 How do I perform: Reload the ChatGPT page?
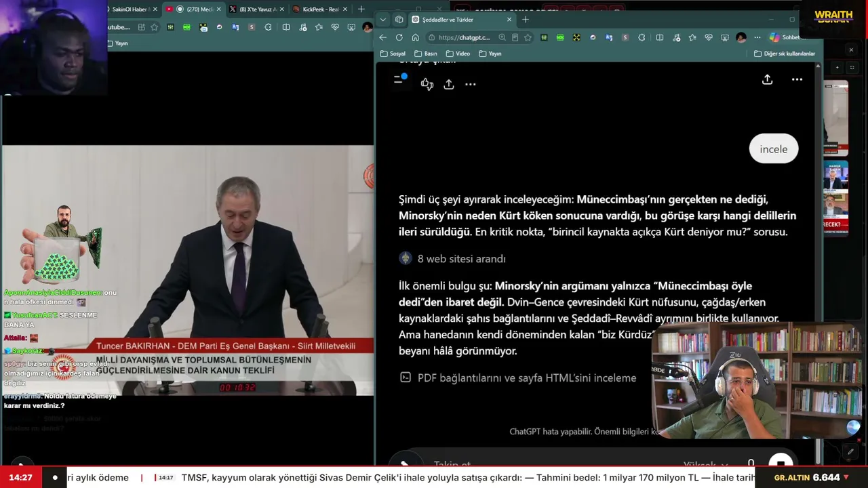[399, 37]
